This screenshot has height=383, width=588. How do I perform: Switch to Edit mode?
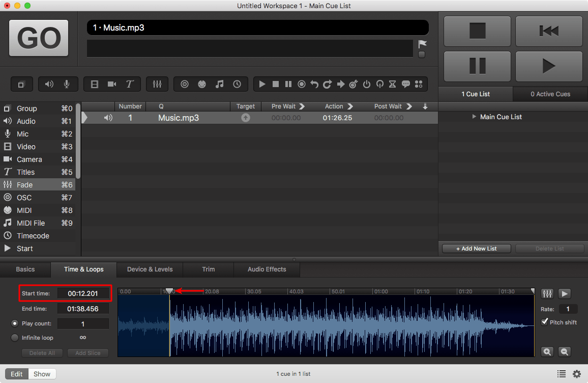pyautogui.click(x=16, y=374)
